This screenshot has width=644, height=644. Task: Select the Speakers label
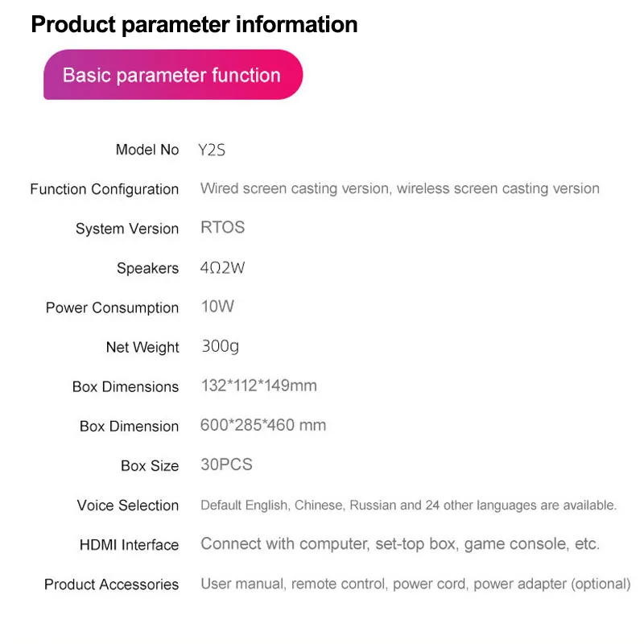[x=148, y=268]
